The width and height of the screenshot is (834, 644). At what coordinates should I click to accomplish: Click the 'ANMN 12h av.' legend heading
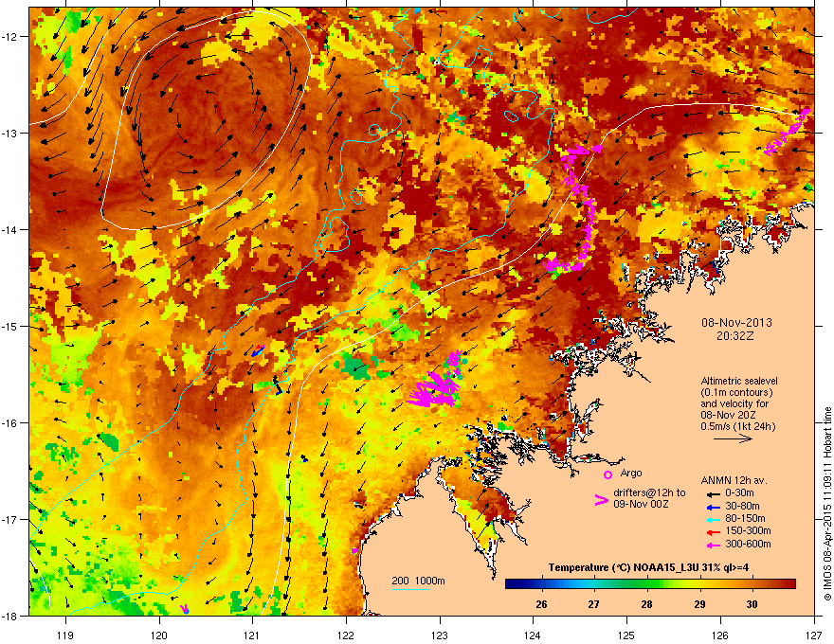pyautogui.click(x=734, y=480)
